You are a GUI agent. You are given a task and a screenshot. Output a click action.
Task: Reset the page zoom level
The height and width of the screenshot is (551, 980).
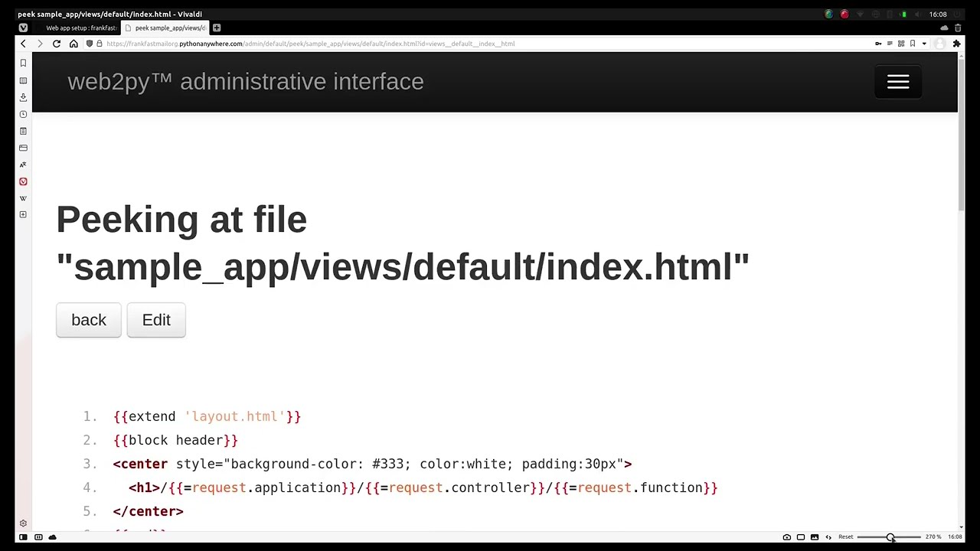[846, 537]
